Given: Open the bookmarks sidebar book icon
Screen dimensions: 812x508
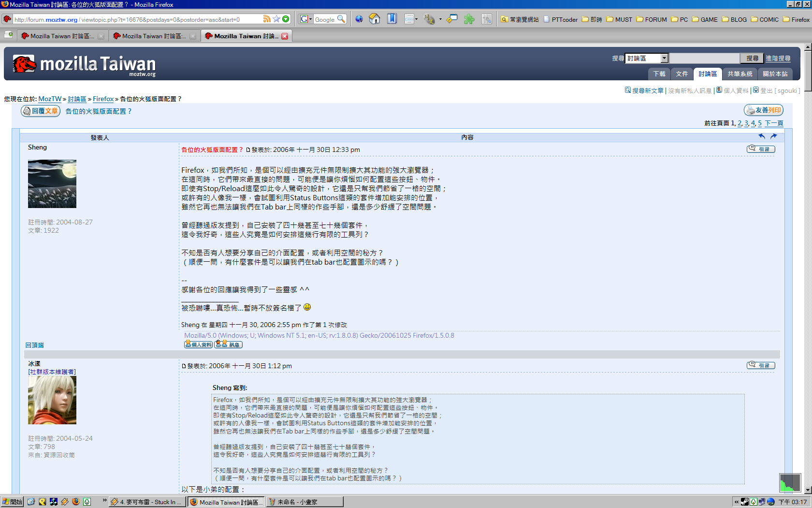Looking at the screenshot, I should [x=392, y=19].
